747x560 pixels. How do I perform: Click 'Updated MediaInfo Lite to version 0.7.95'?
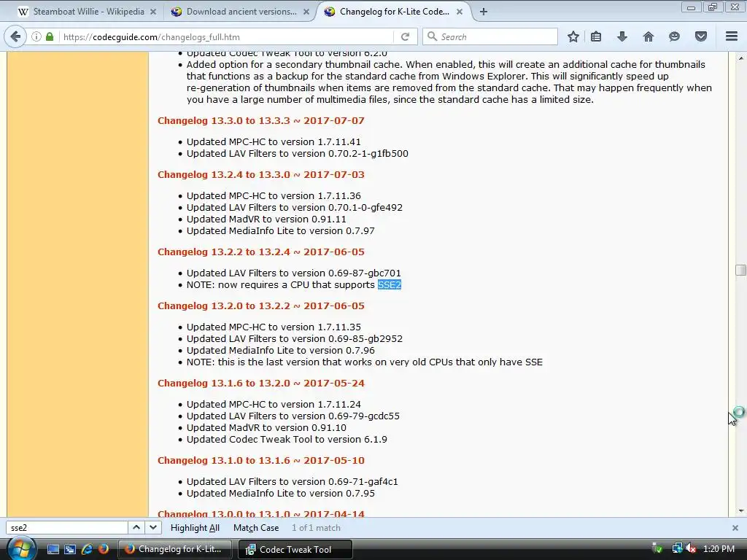tap(281, 494)
